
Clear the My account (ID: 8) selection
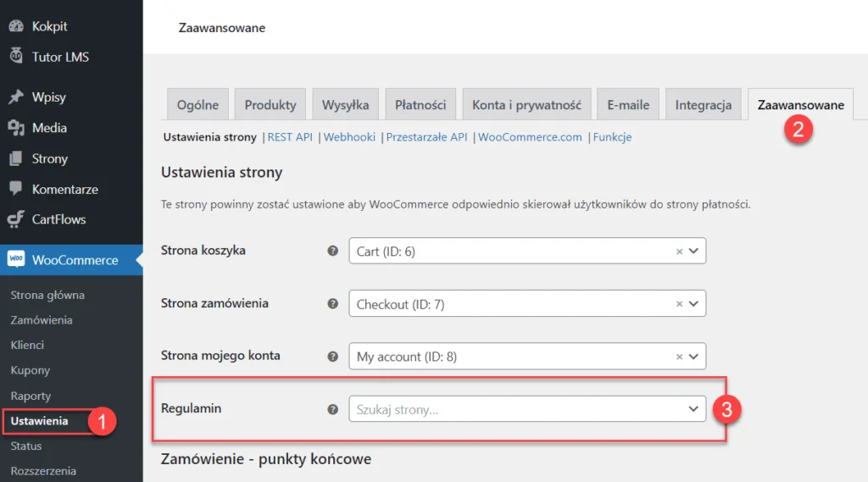tap(679, 357)
